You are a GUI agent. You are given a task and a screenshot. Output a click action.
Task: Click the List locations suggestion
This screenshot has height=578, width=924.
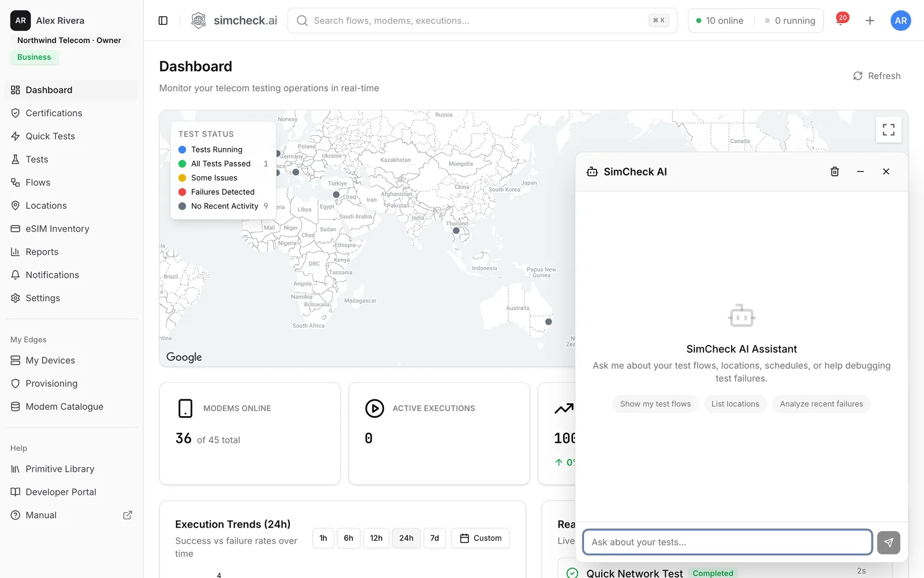click(735, 404)
